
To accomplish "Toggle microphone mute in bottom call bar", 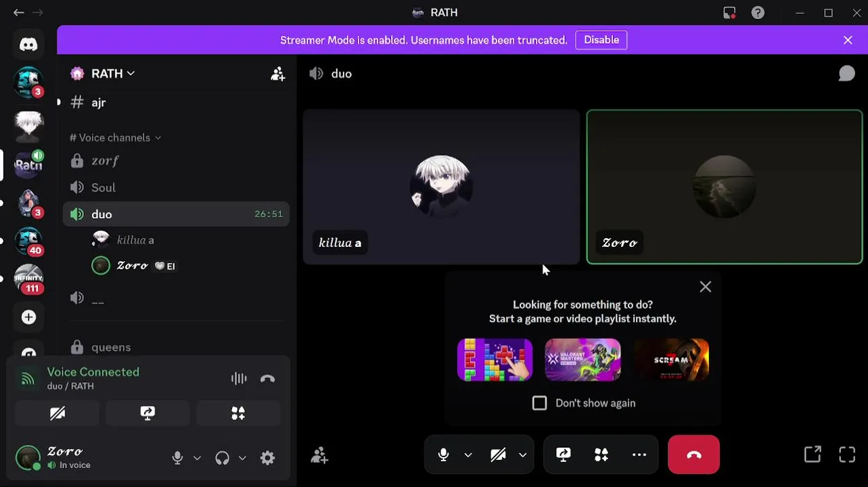I will tap(444, 455).
